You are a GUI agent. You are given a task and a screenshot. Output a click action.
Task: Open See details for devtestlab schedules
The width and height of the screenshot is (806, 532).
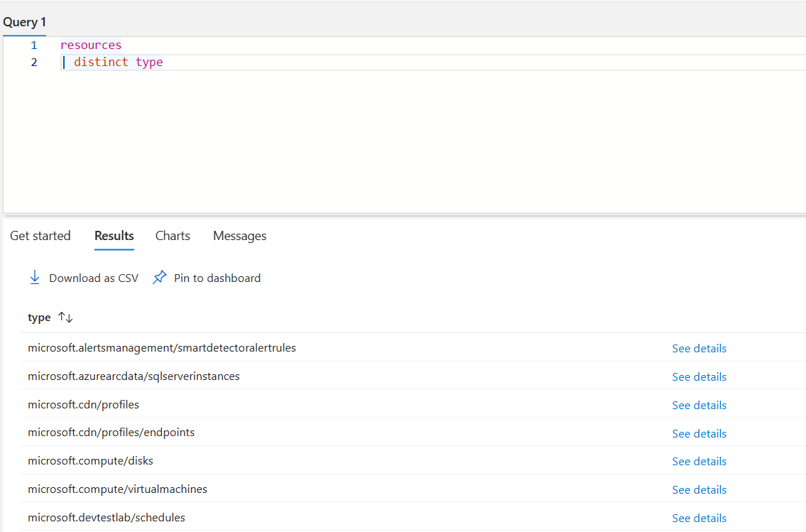pyautogui.click(x=699, y=518)
